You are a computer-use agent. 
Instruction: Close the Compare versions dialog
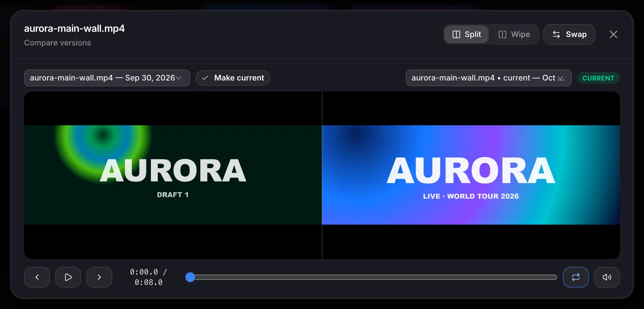(613, 34)
